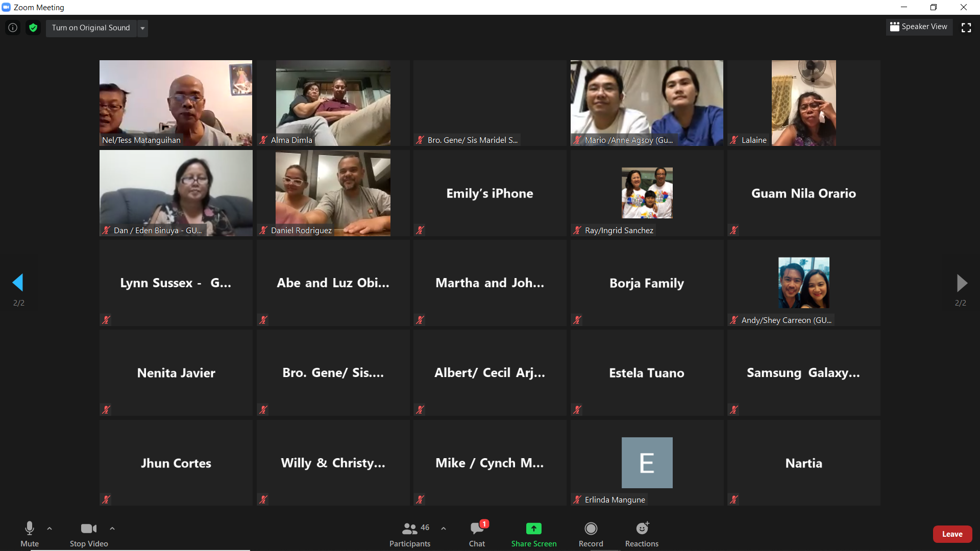Click muted mic icon on Nenita Javier tile

coord(106,410)
